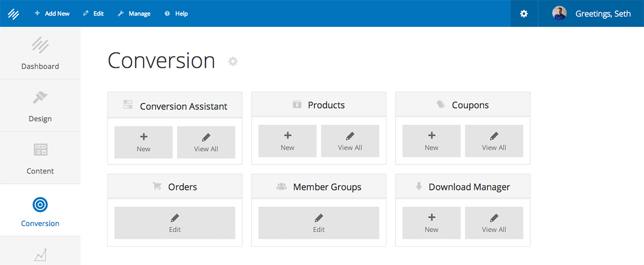The height and width of the screenshot is (265, 644).
Task: Create New coupon
Action: pyautogui.click(x=431, y=141)
